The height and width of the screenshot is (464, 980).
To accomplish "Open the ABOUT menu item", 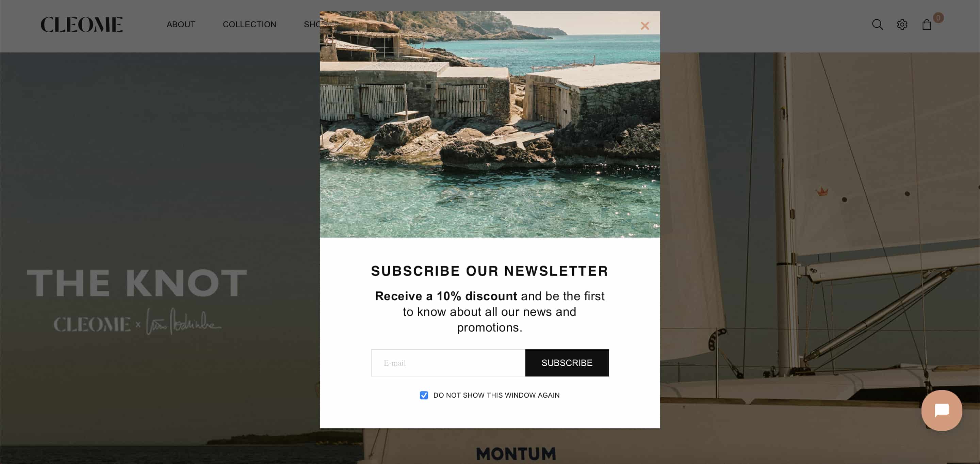I will click(181, 25).
